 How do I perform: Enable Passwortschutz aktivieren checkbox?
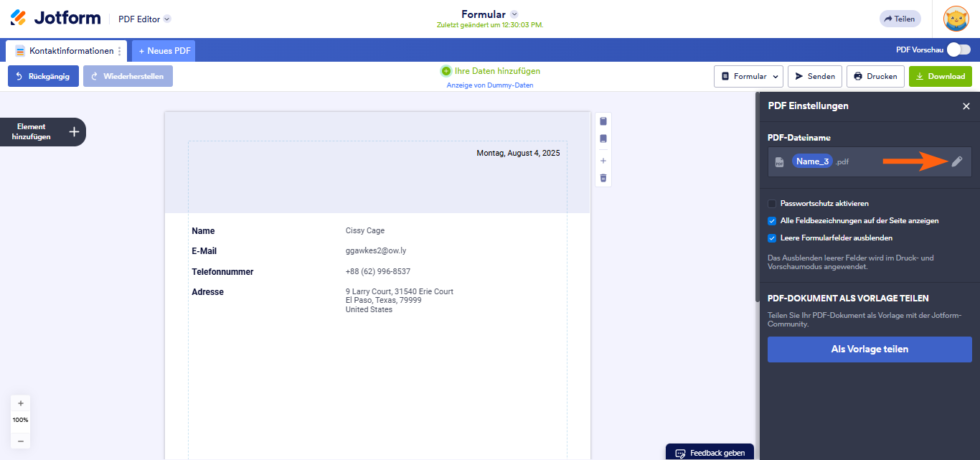point(772,204)
